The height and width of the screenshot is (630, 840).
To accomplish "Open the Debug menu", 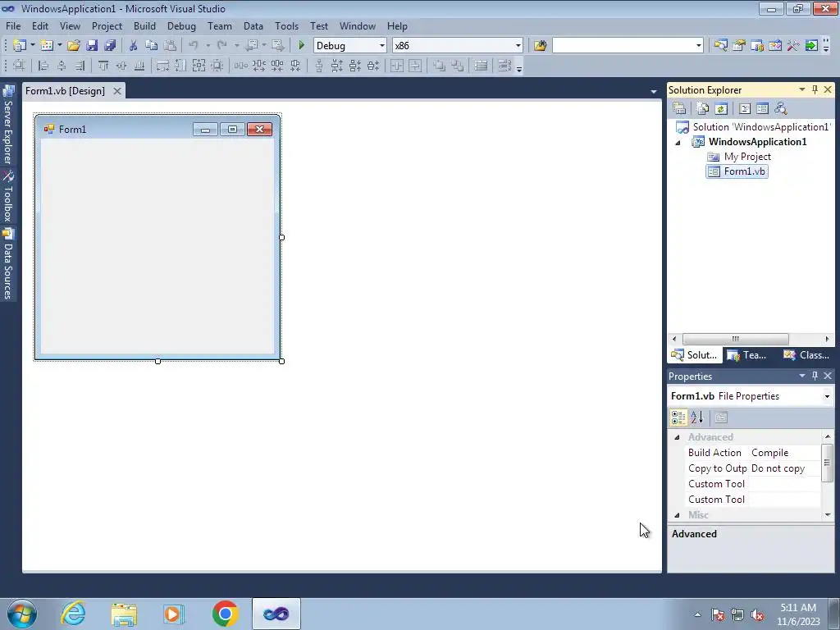I will point(181,25).
